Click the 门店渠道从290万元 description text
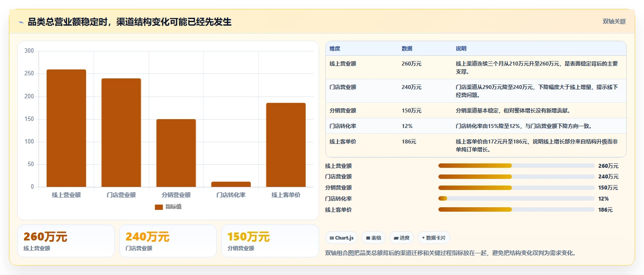Screen dimensions: 644x275 [x=537, y=91]
